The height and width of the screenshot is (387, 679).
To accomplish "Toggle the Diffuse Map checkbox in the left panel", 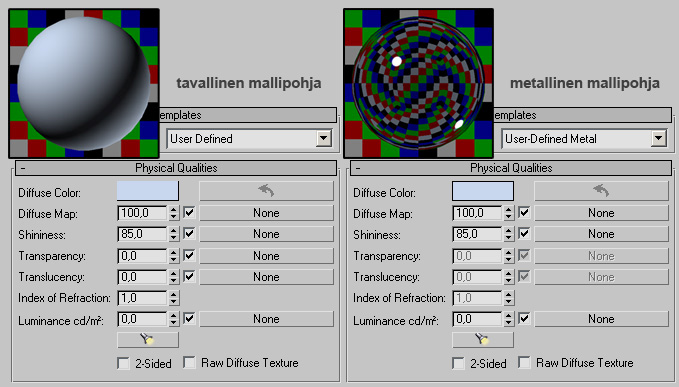I will 189,213.
